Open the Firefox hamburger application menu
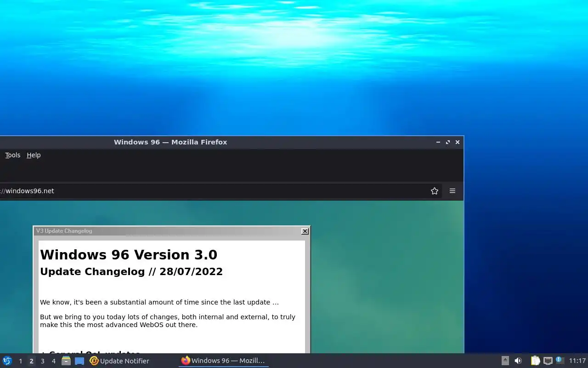 (x=452, y=191)
